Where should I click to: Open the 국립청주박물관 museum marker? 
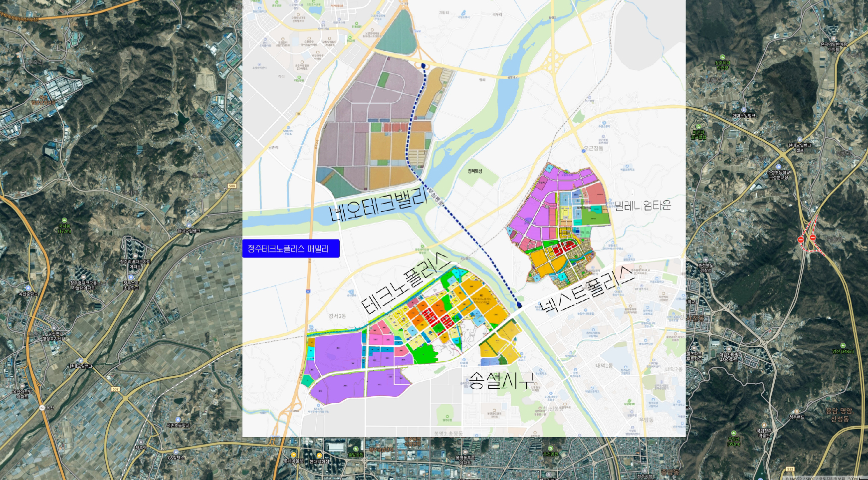[764, 430]
